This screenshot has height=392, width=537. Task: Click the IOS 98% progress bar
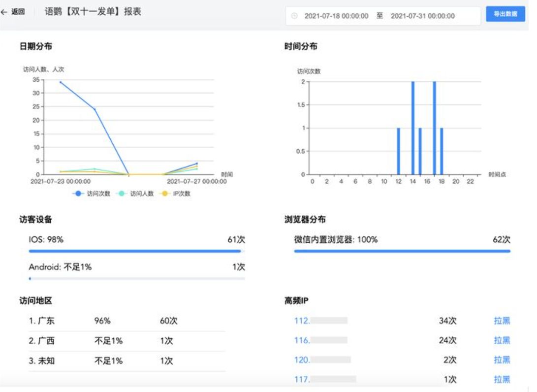(135, 251)
